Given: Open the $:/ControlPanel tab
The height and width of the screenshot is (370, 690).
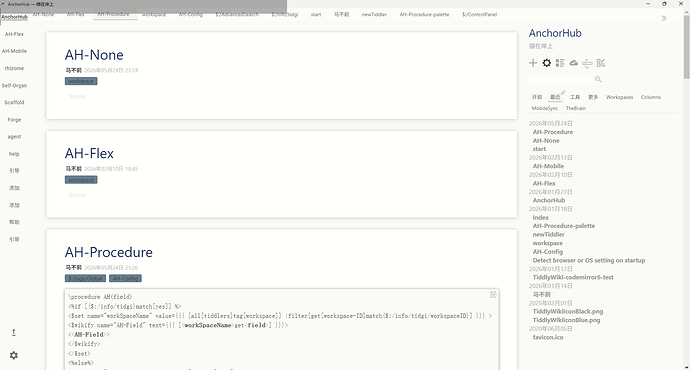Looking at the screenshot, I should [479, 14].
